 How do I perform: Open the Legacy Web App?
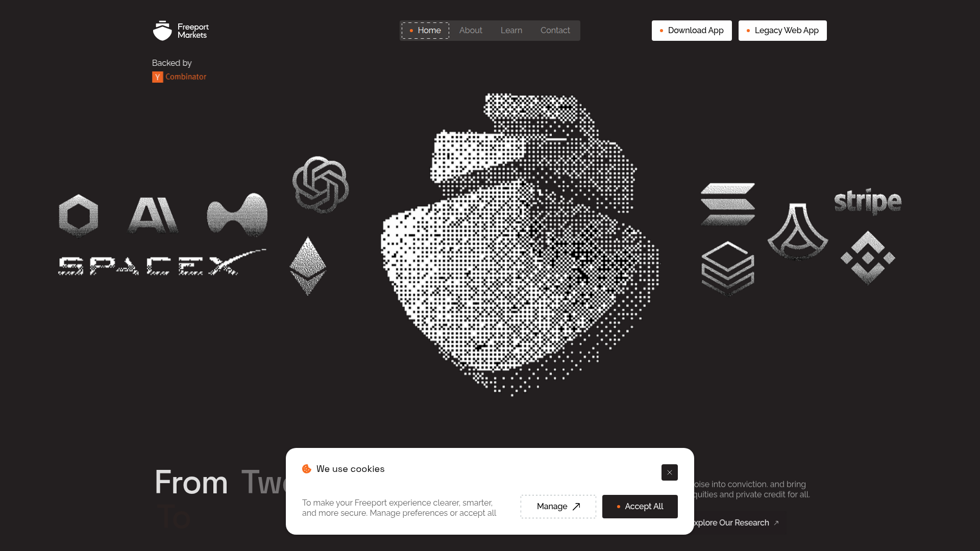click(782, 31)
